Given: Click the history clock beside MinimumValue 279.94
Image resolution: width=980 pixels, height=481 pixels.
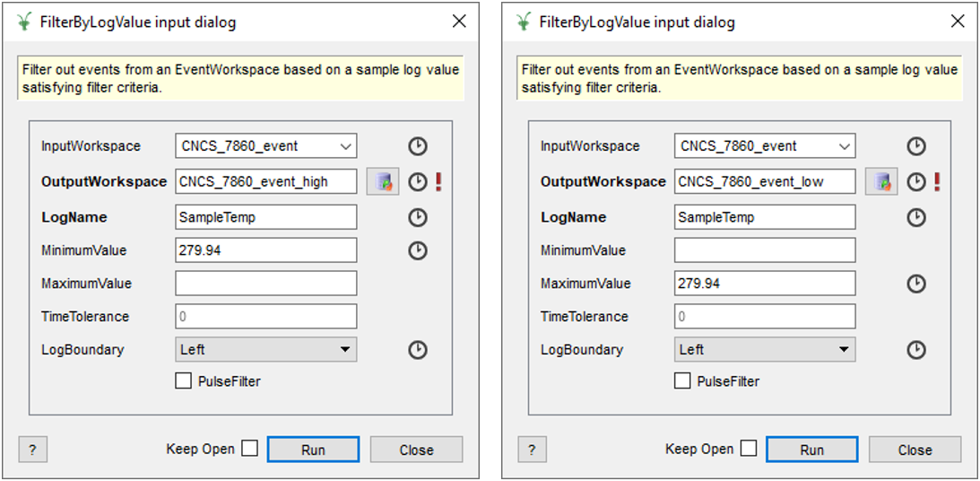Looking at the screenshot, I should [x=418, y=250].
